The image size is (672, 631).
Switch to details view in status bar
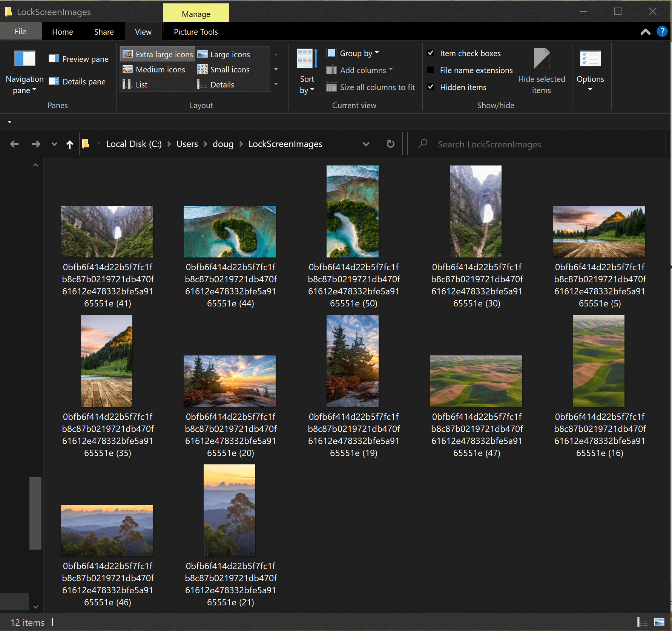pos(642,622)
